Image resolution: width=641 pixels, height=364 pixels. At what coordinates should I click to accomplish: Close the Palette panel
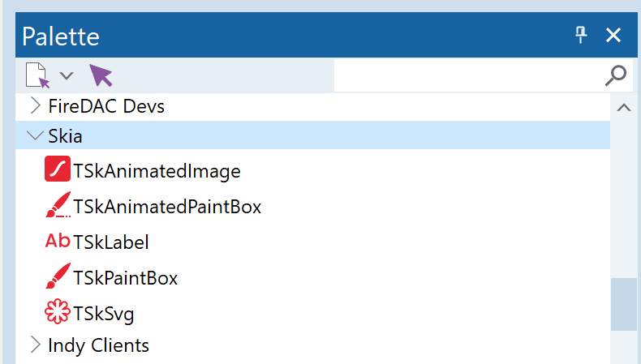pos(613,35)
